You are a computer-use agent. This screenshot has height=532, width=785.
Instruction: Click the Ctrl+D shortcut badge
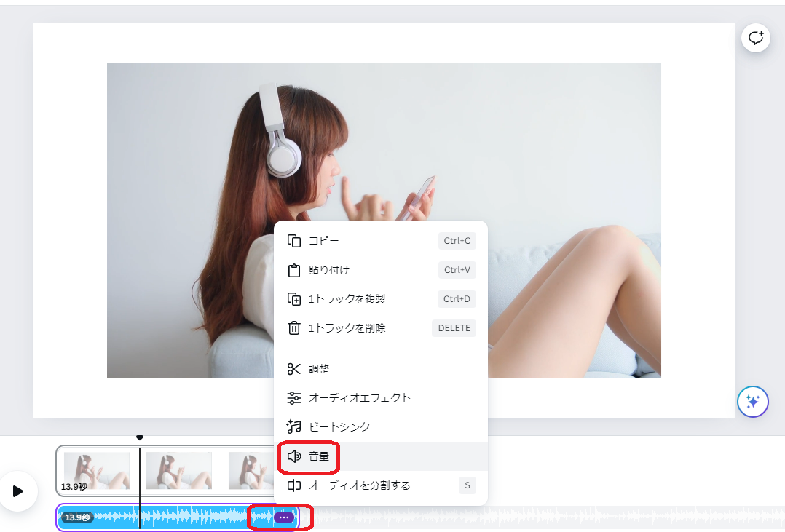pos(457,299)
